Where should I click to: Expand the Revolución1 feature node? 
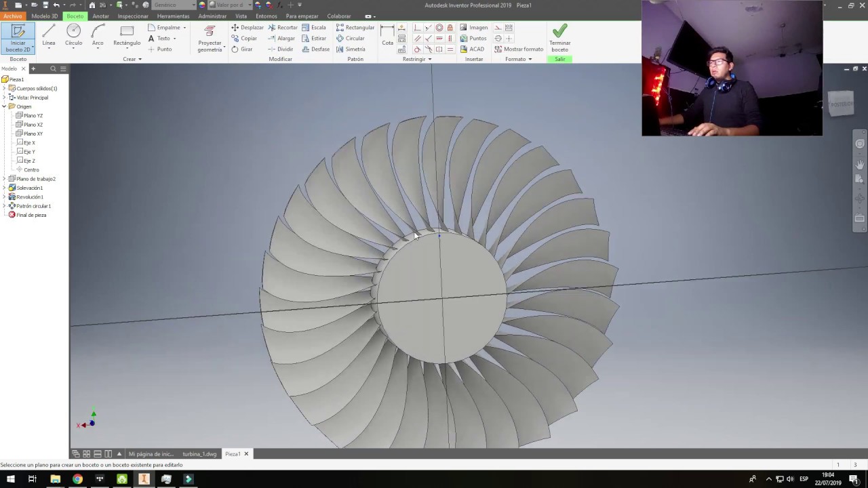pyautogui.click(x=4, y=197)
